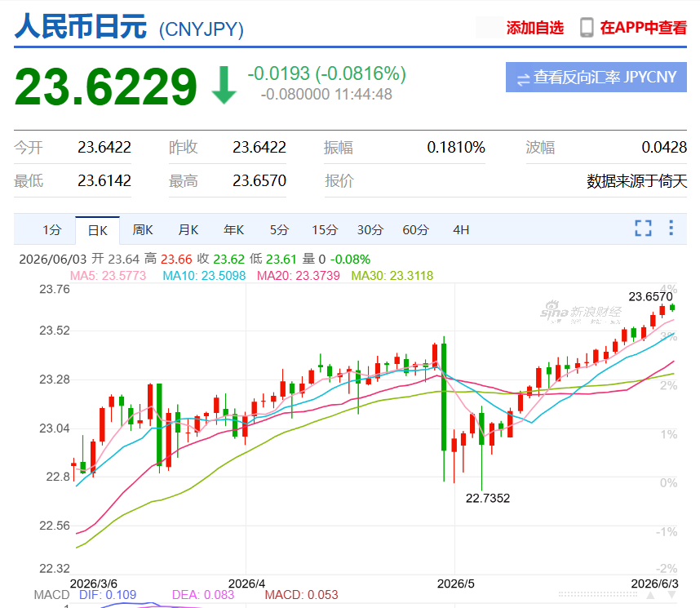The image size is (700, 608).
Task: Open the 15分 chart tab
Action: tap(325, 230)
